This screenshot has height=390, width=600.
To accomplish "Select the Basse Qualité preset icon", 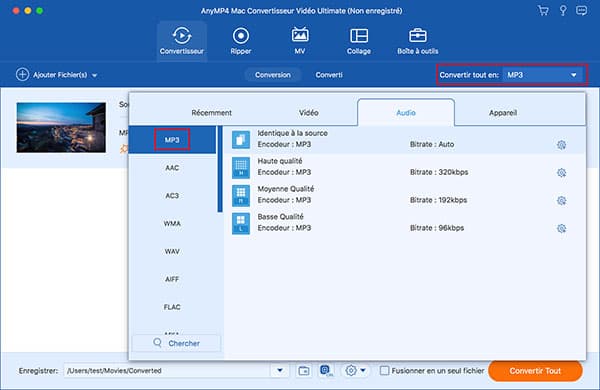I will coord(241,224).
